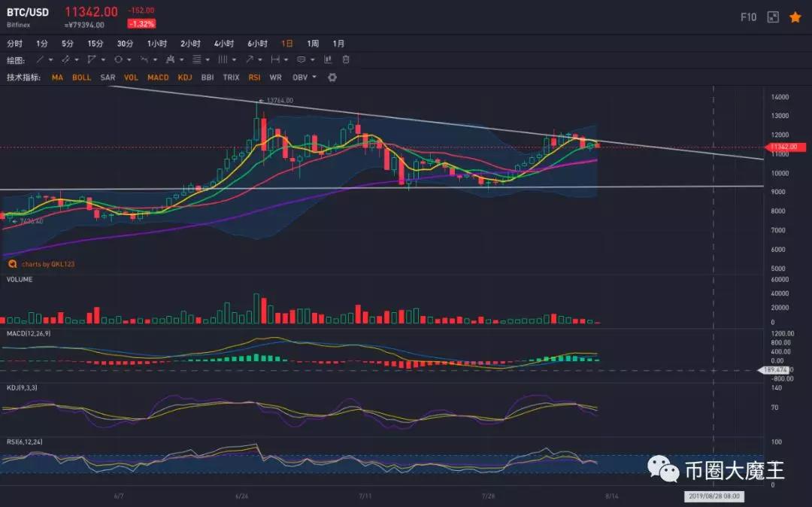The image size is (812, 507).
Task: Open dropdown arrow beside polygon tool
Action: point(103,60)
